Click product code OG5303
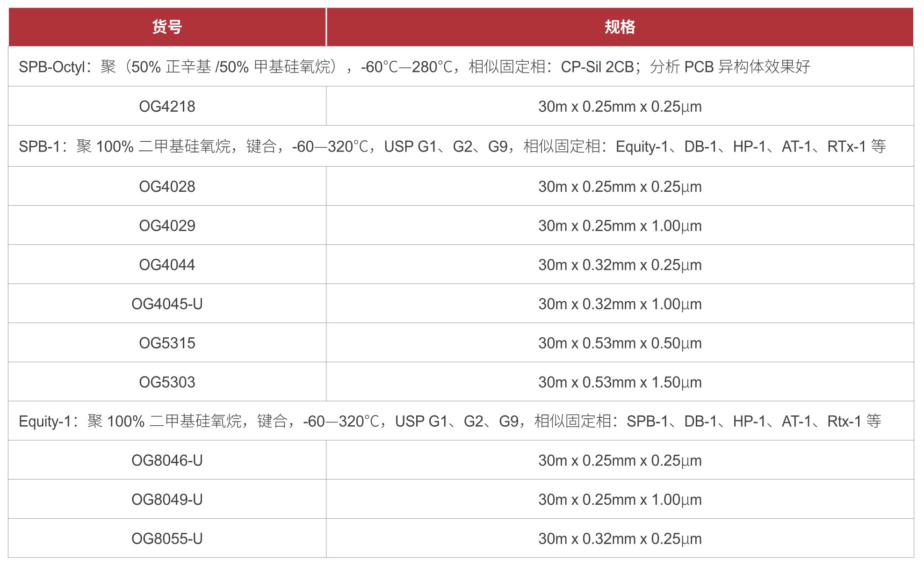Image resolution: width=924 pixels, height=567 pixels. pyautogui.click(x=167, y=382)
